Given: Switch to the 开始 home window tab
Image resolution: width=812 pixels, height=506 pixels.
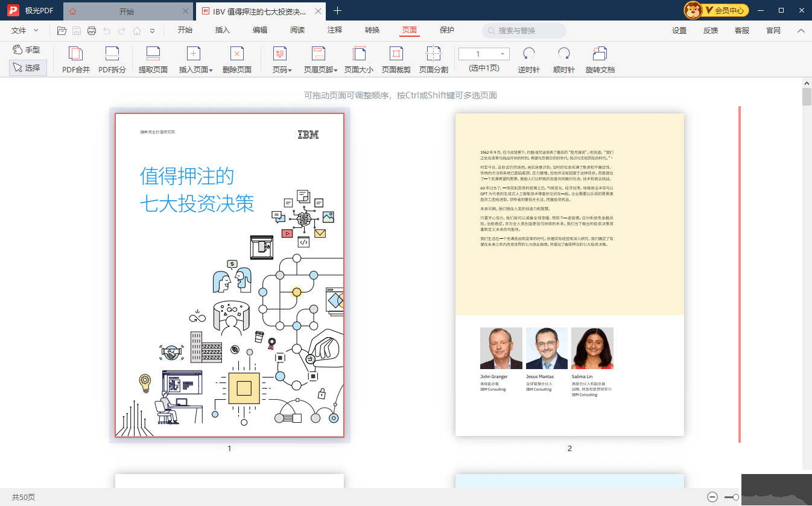Looking at the screenshot, I should coord(127,11).
